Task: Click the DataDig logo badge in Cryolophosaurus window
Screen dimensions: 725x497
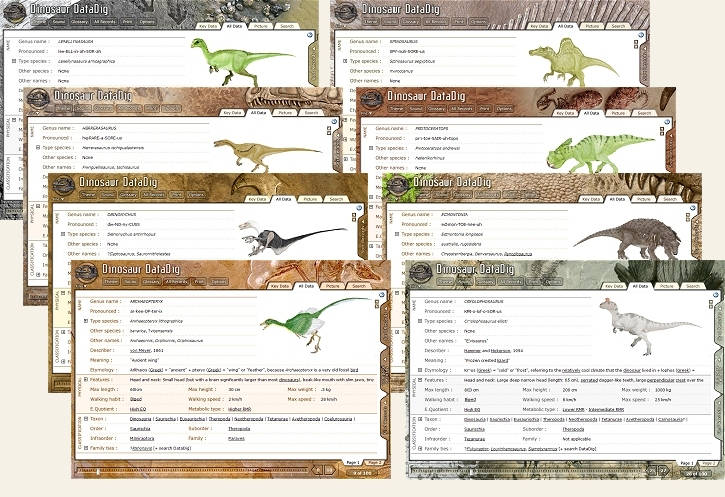Action: (x=421, y=273)
